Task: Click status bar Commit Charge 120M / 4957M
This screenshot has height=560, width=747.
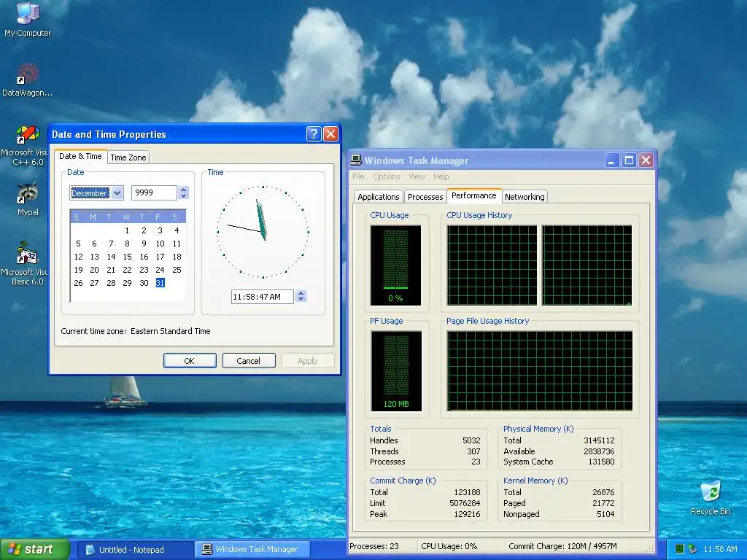Action: pos(562,547)
